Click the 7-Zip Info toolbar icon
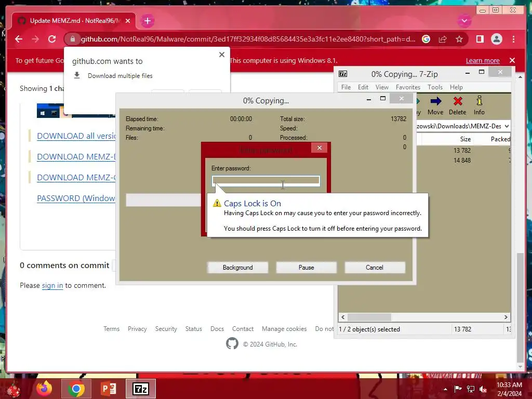This screenshot has height=399, width=532. coord(479,106)
